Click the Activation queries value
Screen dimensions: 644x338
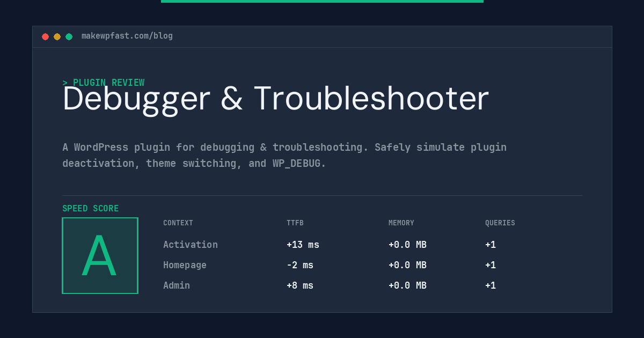coord(491,245)
